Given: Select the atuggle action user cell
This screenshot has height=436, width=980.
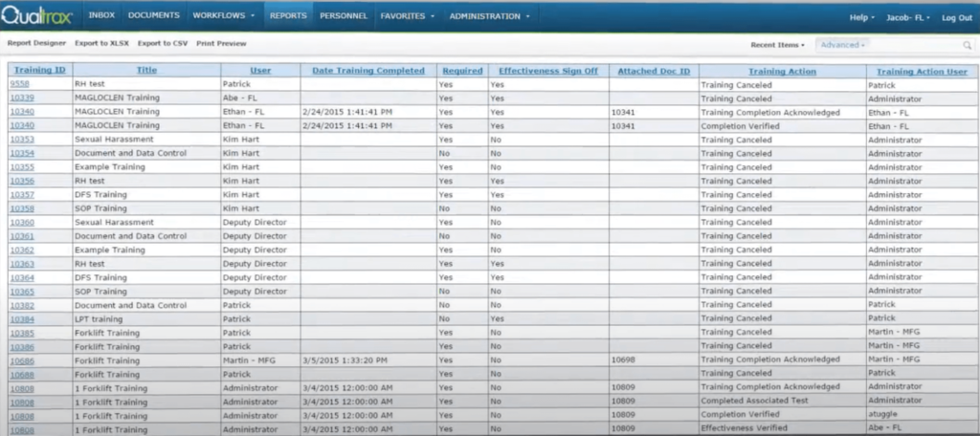Looking at the screenshot, I should click(x=922, y=414).
